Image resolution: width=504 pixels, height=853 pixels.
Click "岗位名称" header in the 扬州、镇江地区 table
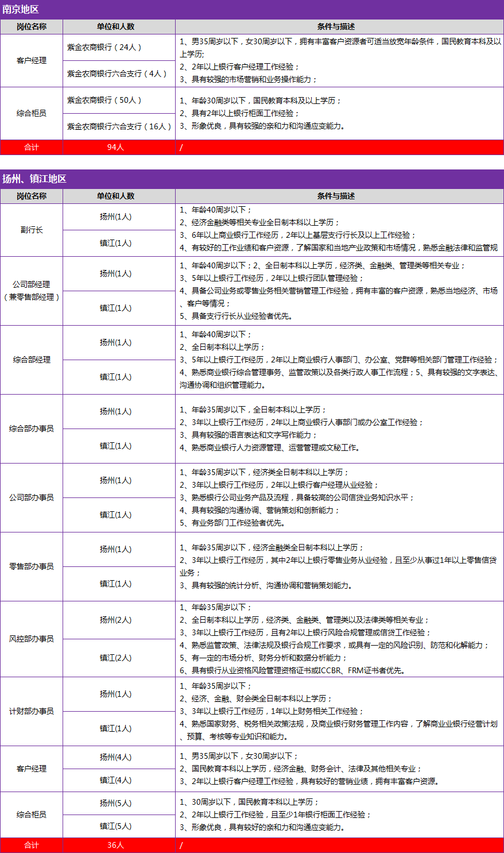point(32,196)
